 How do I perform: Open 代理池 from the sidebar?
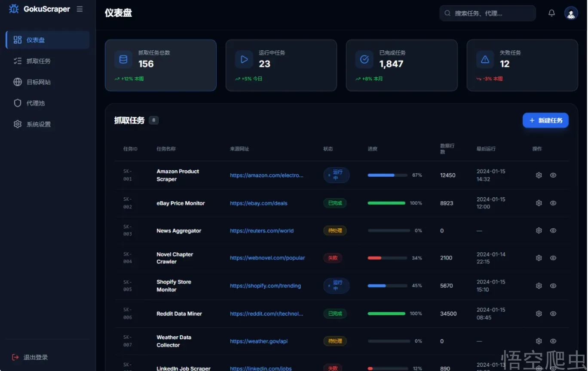coord(35,103)
